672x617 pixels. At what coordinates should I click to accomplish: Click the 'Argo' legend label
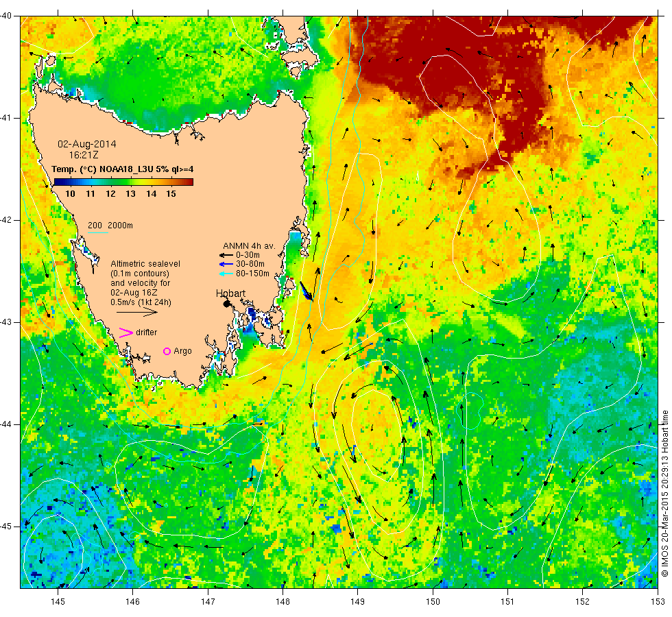(x=182, y=351)
